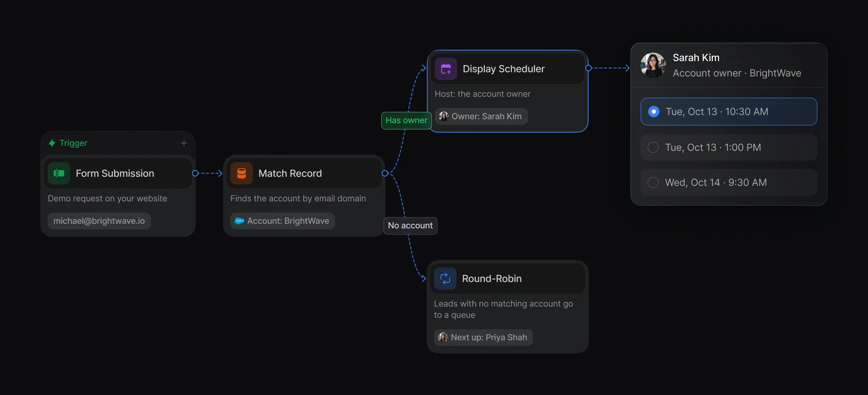The image size is (868, 395).
Task: Click the green Trigger lightning bolt icon
Action: tap(52, 143)
